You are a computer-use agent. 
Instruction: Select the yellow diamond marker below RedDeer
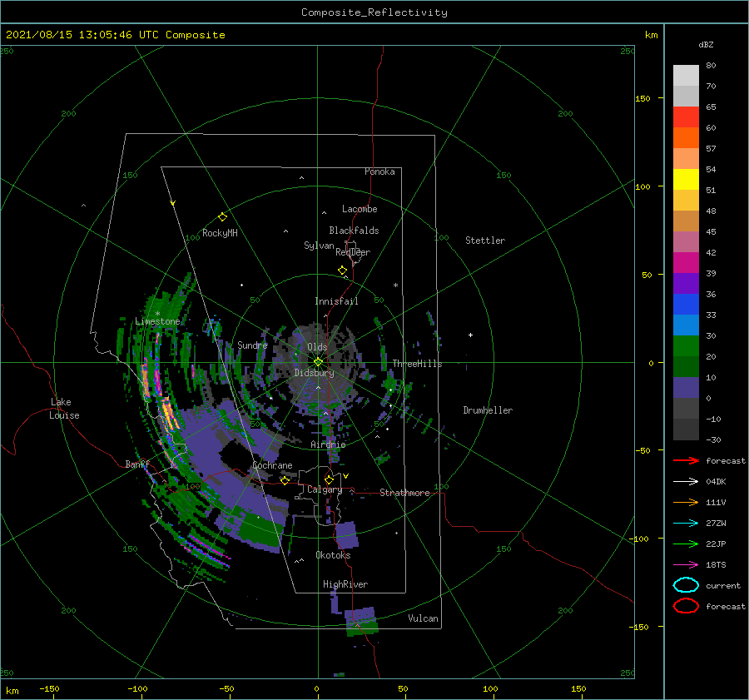tap(343, 271)
